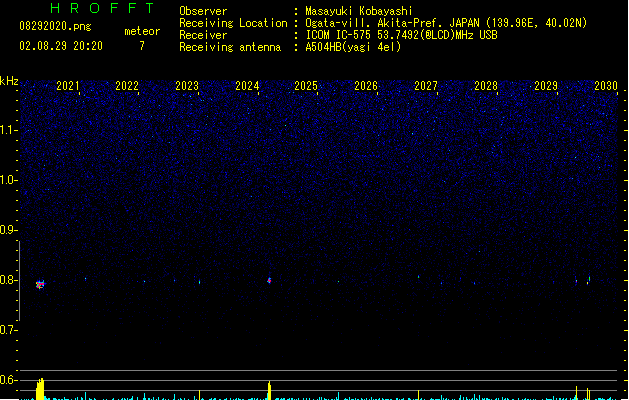The height and width of the screenshot is (400, 629).
Task: Click the timestamp 02.08.29 20:20
Action: tap(61, 46)
